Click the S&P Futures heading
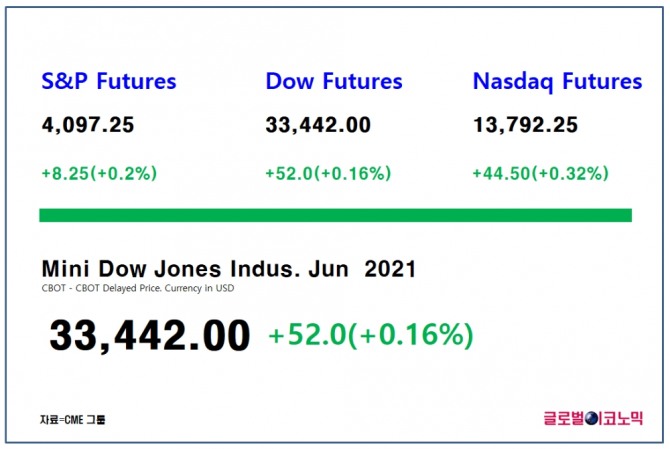Screen dimensions: 670x449 (108, 81)
